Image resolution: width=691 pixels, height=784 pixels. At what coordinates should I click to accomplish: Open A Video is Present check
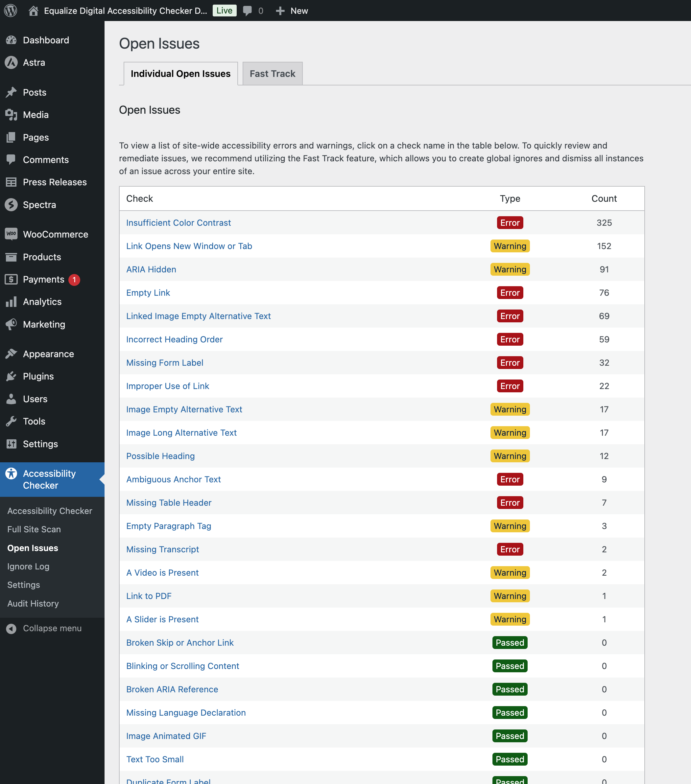(x=162, y=573)
